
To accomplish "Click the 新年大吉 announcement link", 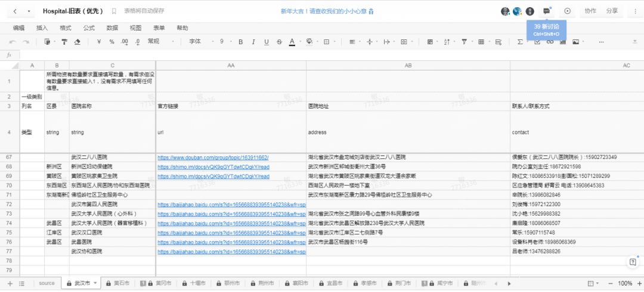I will pos(327,11).
